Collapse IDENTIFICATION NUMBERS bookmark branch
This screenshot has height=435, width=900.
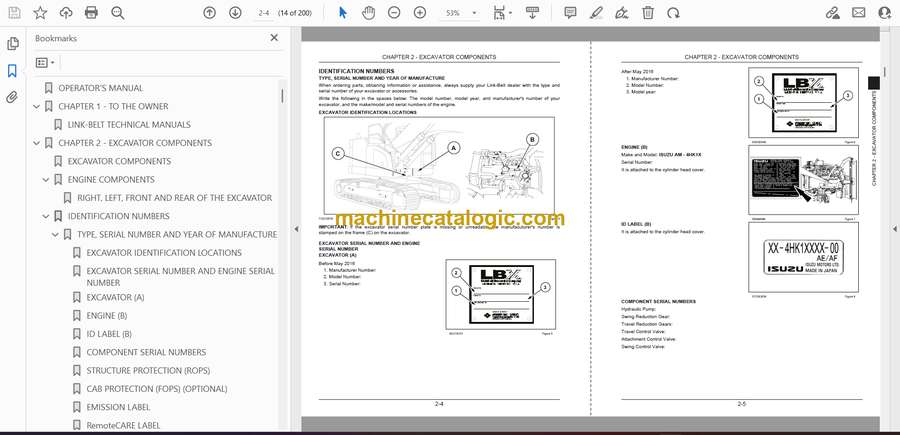point(46,216)
